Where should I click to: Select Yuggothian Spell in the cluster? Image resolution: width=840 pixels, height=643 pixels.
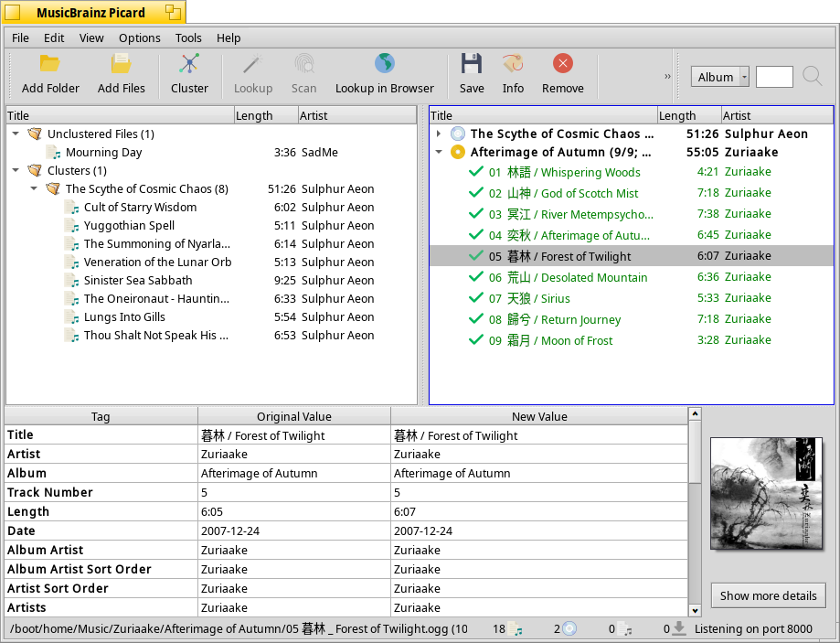tap(211, 226)
